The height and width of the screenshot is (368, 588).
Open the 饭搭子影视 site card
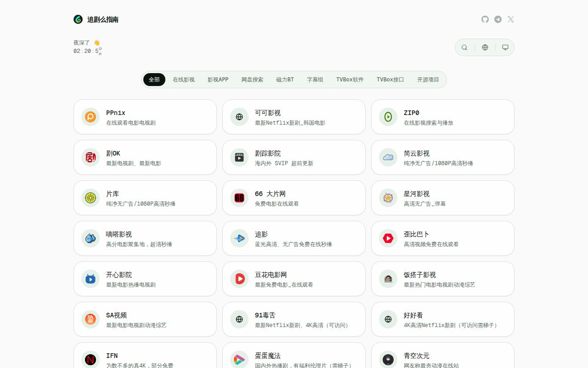(443, 279)
